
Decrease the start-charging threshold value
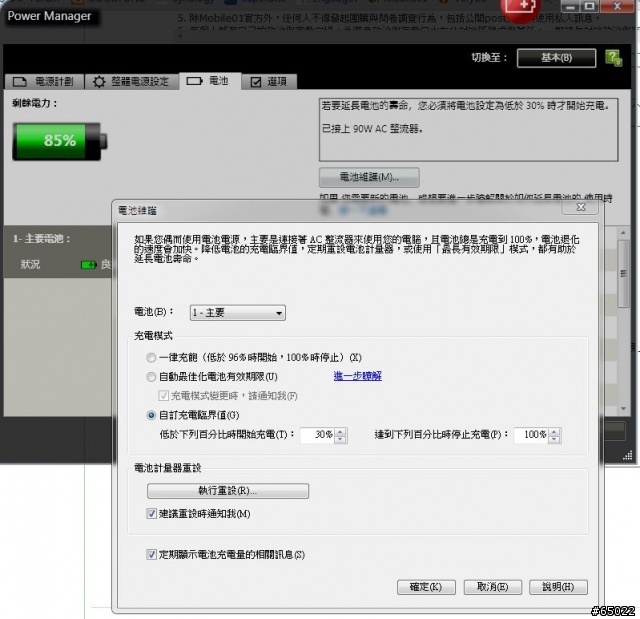point(340,439)
